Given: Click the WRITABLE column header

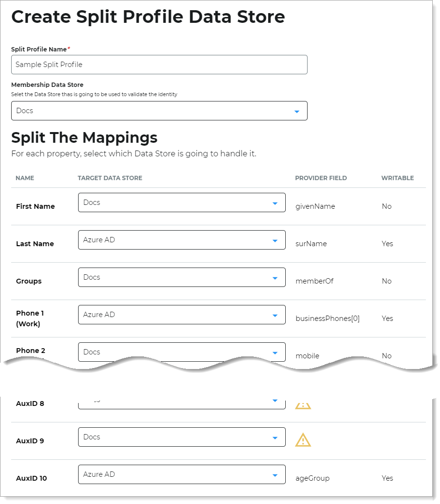Looking at the screenshot, I should (397, 178).
